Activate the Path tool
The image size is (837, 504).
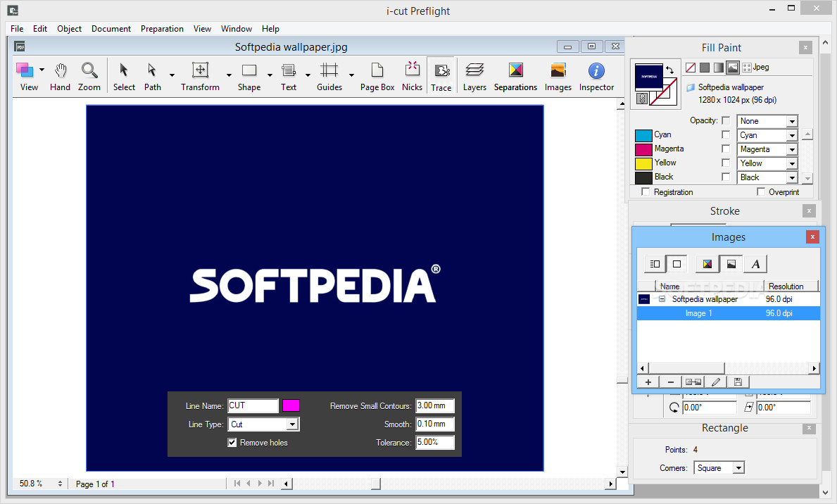pyautogui.click(x=152, y=76)
